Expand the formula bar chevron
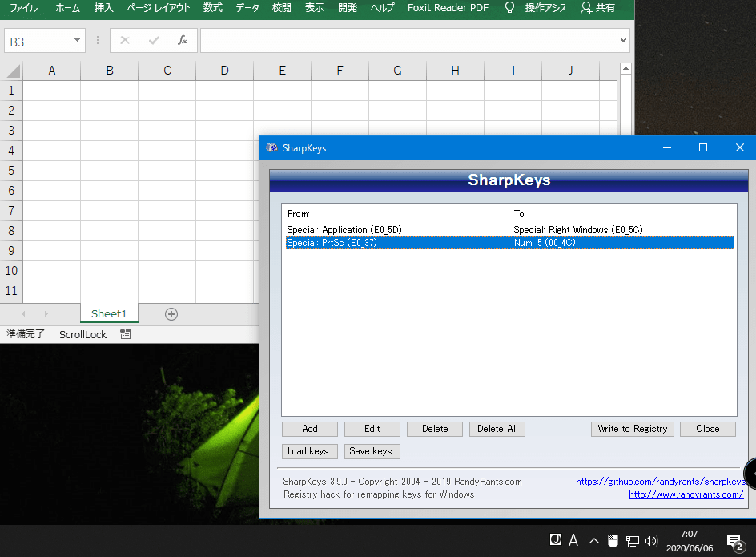The height and width of the screenshot is (557, 756). (623, 40)
